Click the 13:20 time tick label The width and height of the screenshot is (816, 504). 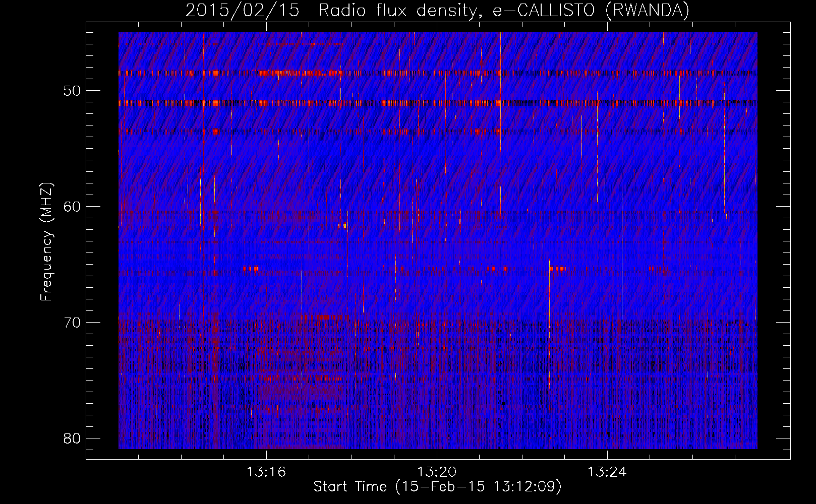[437, 472]
